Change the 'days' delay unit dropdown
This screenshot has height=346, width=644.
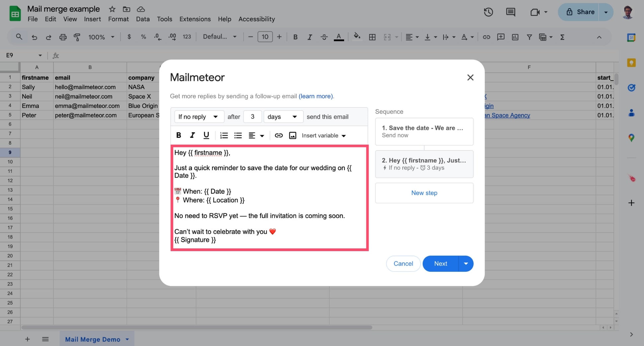click(x=283, y=116)
